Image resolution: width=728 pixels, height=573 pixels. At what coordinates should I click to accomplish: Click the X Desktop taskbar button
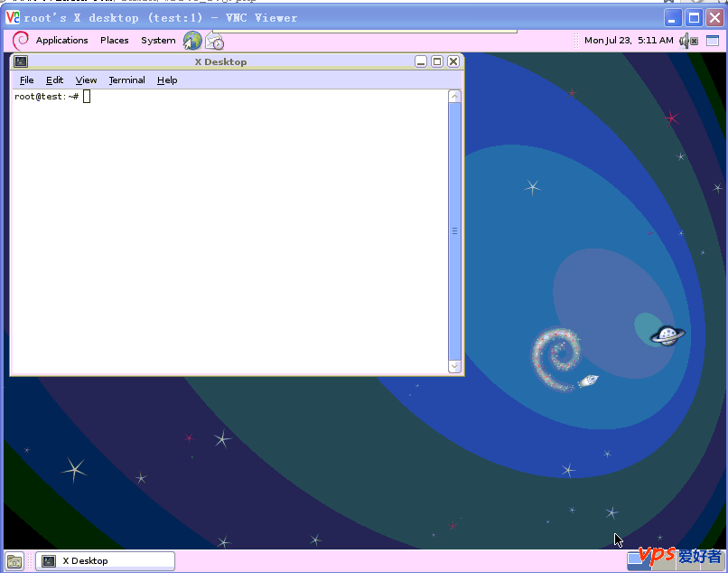pyautogui.click(x=105, y=561)
